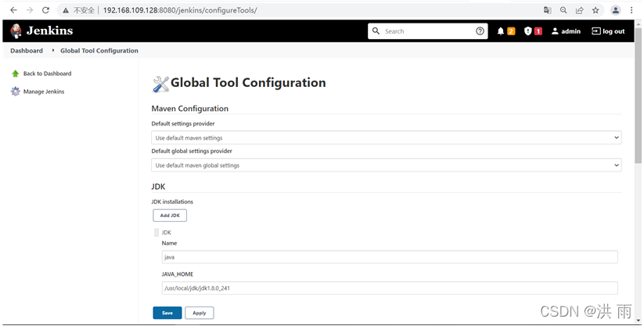The height and width of the screenshot is (326, 644).
Task: Click the Save button
Action: coord(167,313)
